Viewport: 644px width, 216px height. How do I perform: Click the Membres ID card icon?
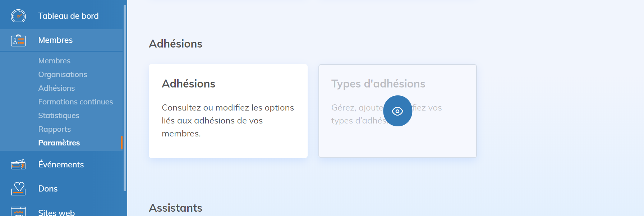coord(18,40)
